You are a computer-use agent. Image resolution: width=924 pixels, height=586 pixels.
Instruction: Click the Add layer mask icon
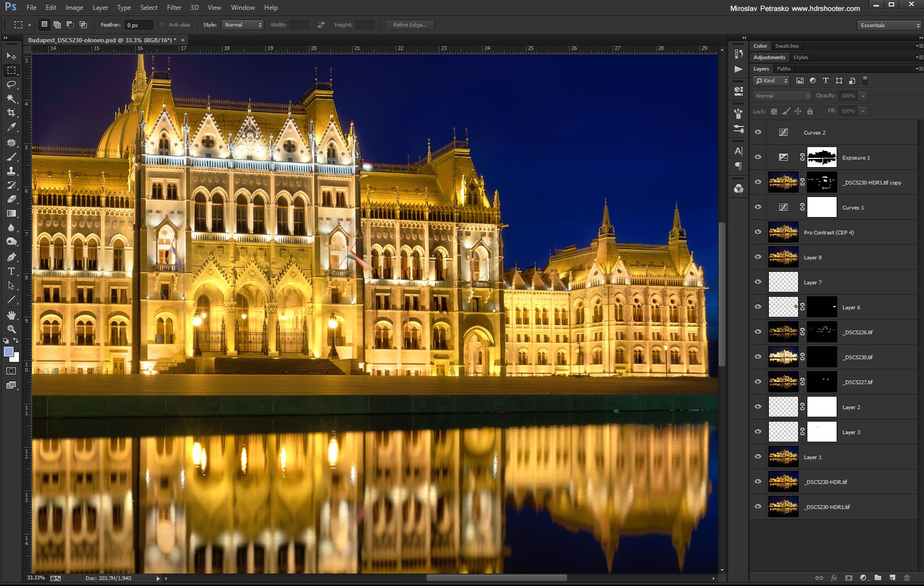(848, 578)
